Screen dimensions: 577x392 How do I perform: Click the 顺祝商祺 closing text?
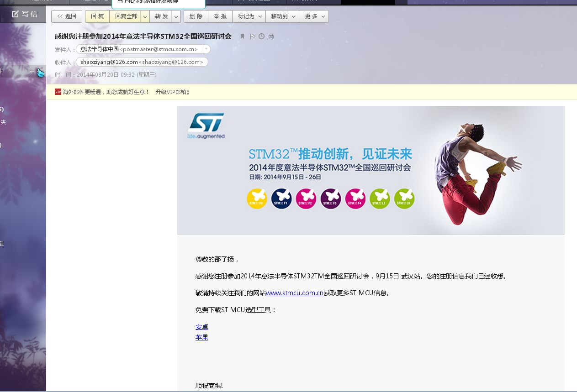pyautogui.click(x=209, y=386)
